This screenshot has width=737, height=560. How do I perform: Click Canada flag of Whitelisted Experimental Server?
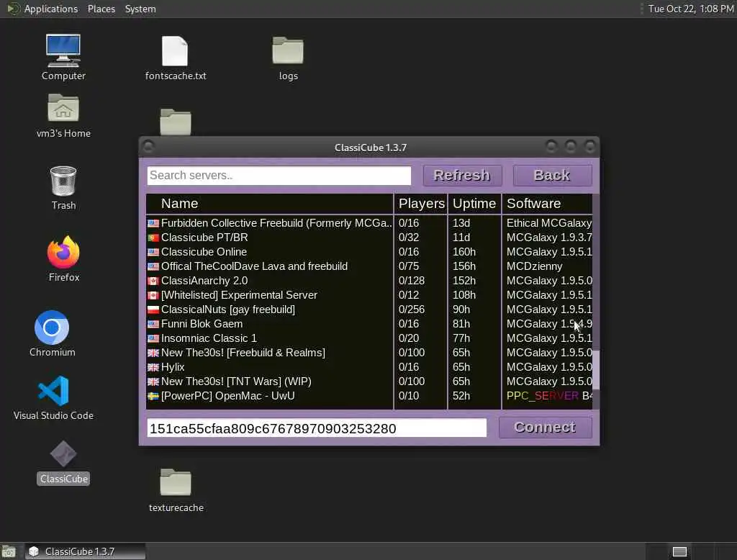click(153, 295)
